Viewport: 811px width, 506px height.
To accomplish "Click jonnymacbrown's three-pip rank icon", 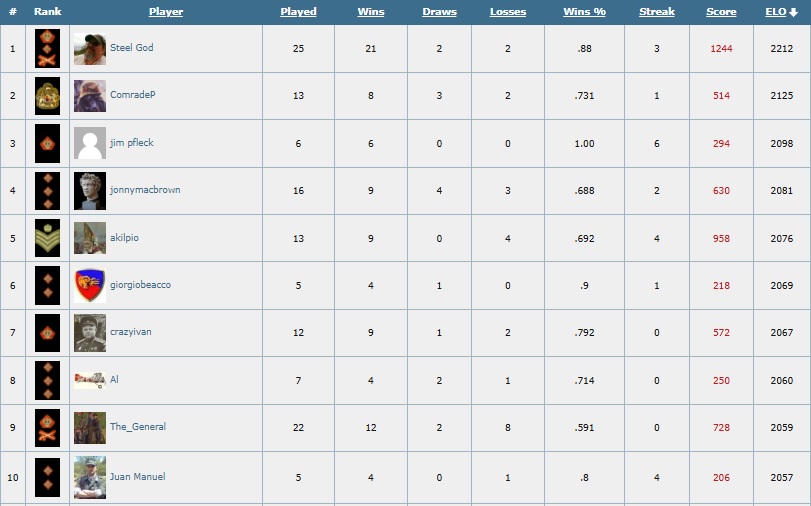I will coord(47,191).
